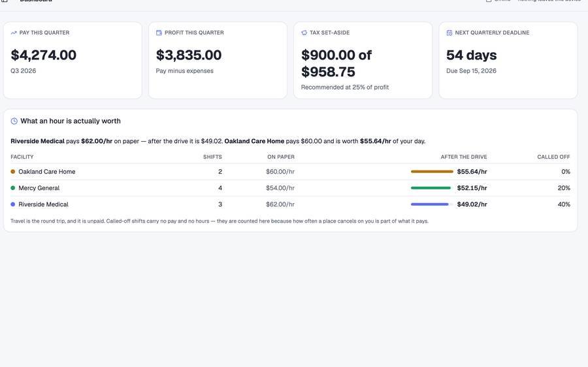Click the blue dot beside Riverside Medical
The height and width of the screenshot is (367, 588).
tap(13, 204)
